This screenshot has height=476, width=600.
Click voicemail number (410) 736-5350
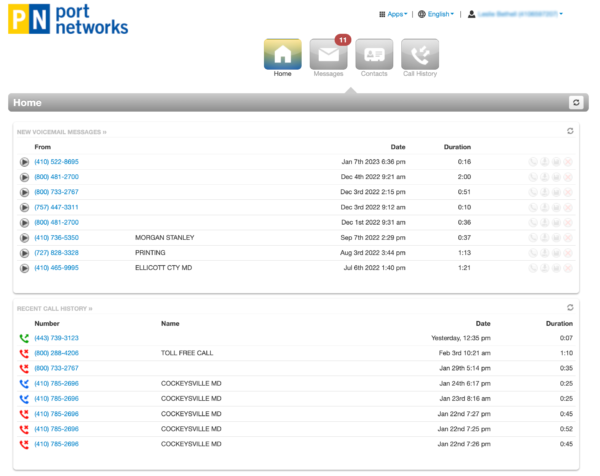[57, 238]
